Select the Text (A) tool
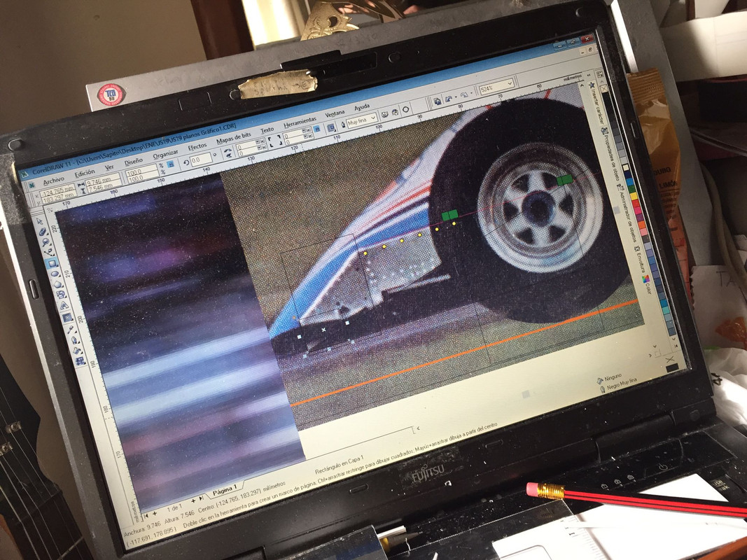Image resolution: width=747 pixels, height=560 pixels. pos(64,305)
